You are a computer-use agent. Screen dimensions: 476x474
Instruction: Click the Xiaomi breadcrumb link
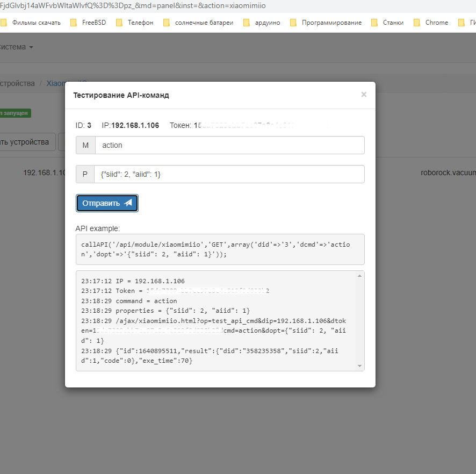(55, 83)
